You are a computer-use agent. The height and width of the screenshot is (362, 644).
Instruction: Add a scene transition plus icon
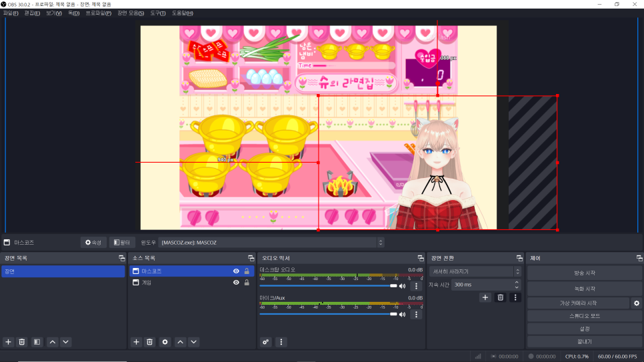click(485, 297)
